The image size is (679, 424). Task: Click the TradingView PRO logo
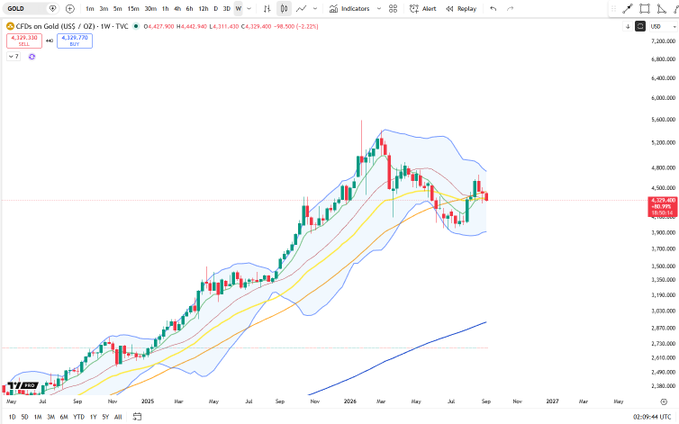point(23,385)
